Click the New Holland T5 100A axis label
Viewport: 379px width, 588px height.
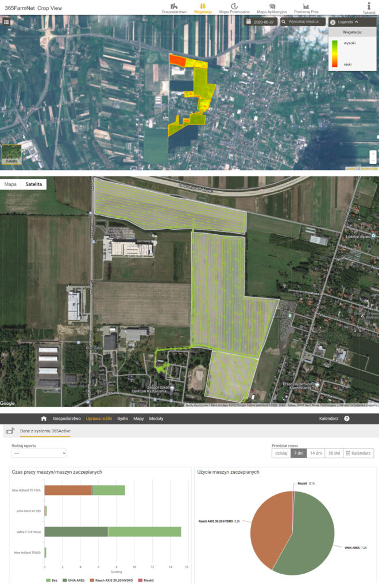[26, 490]
